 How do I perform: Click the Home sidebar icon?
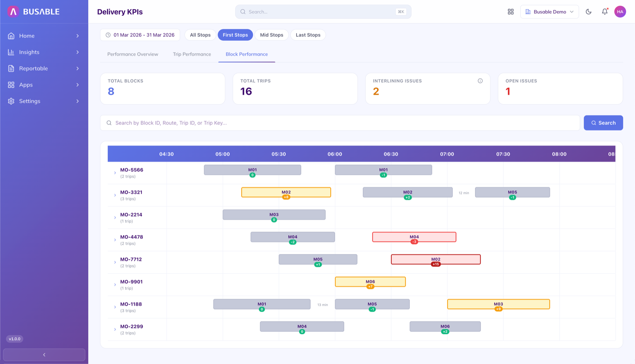[x=11, y=36]
